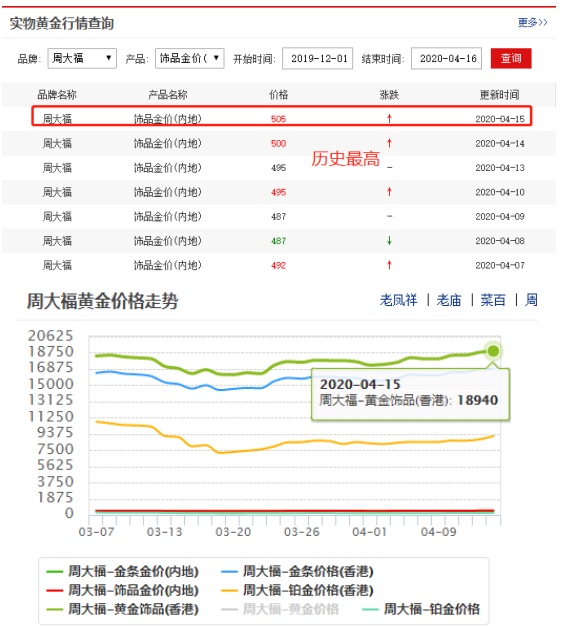Click the date 2020-04-15 in the table
The image size is (562, 627).
pyautogui.click(x=500, y=119)
